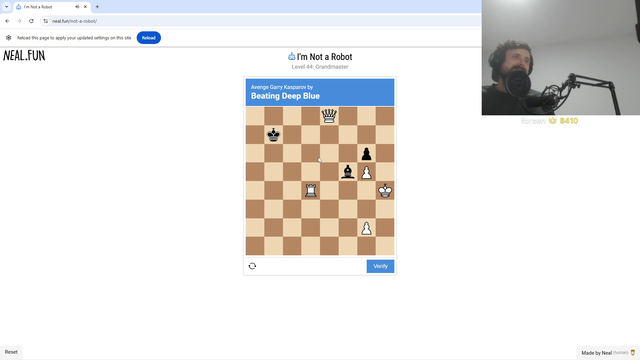Select the white pawn beside the bishop
The height and width of the screenshot is (360, 640).
coord(367,172)
